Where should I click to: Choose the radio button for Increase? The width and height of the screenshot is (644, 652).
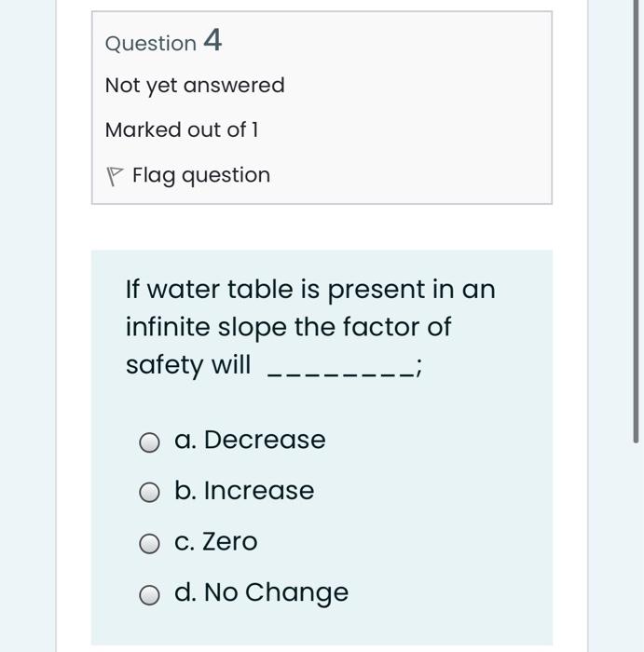[x=149, y=493]
